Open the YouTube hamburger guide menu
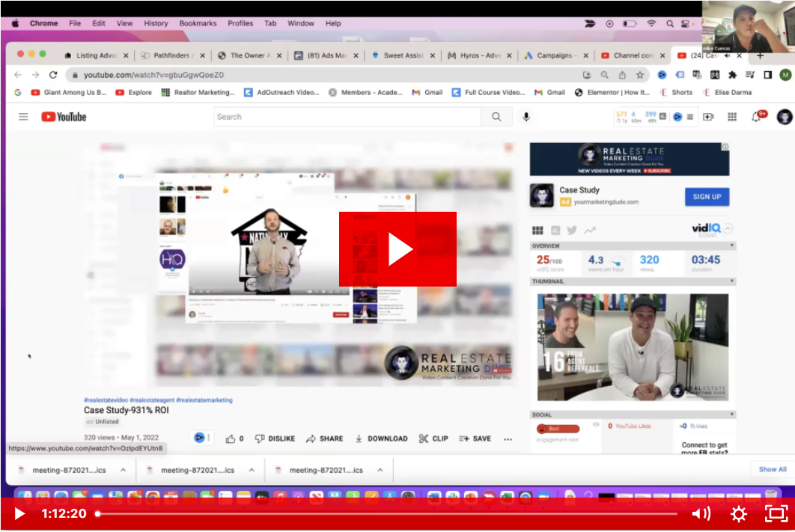Screen dimensions: 795x532 pyautogui.click(x=23, y=117)
